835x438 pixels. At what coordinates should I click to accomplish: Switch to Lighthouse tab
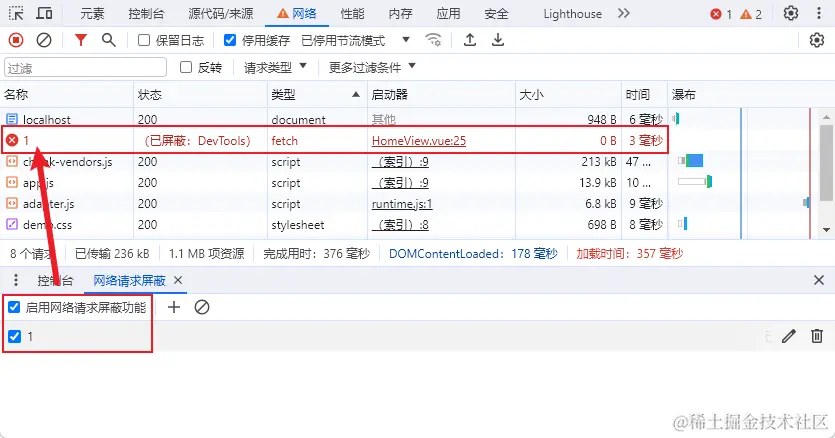coord(572,14)
